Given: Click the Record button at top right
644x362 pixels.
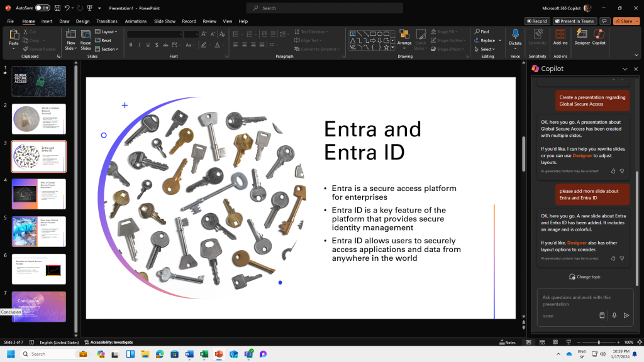Looking at the screenshot, I should 537,21.
